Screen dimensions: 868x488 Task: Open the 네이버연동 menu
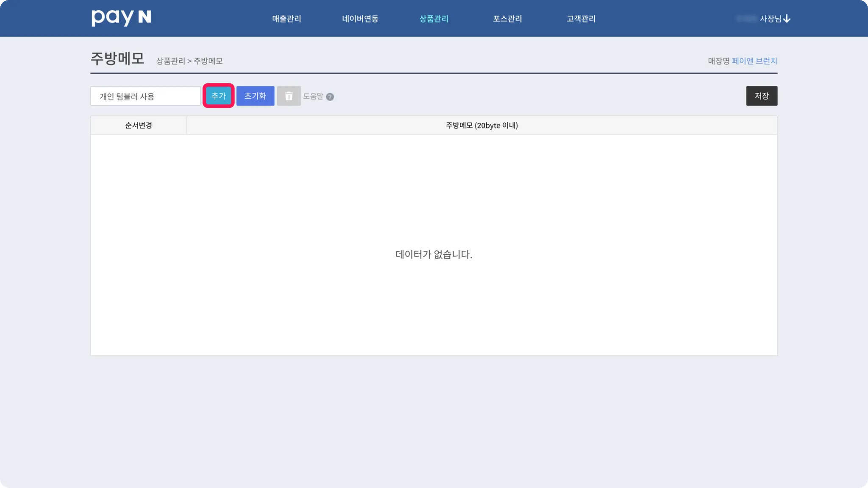pyautogui.click(x=360, y=19)
